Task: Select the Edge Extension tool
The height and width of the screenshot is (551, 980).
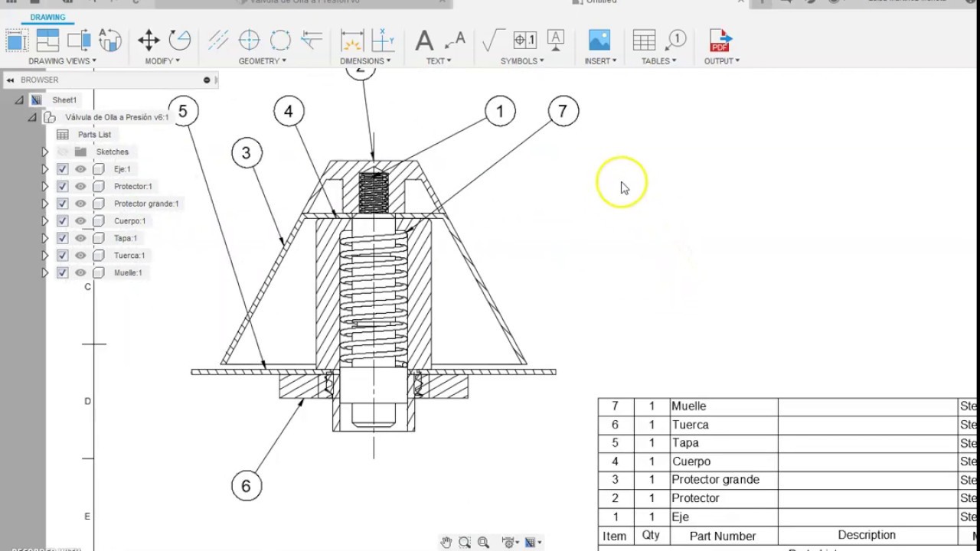Action: 312,40
